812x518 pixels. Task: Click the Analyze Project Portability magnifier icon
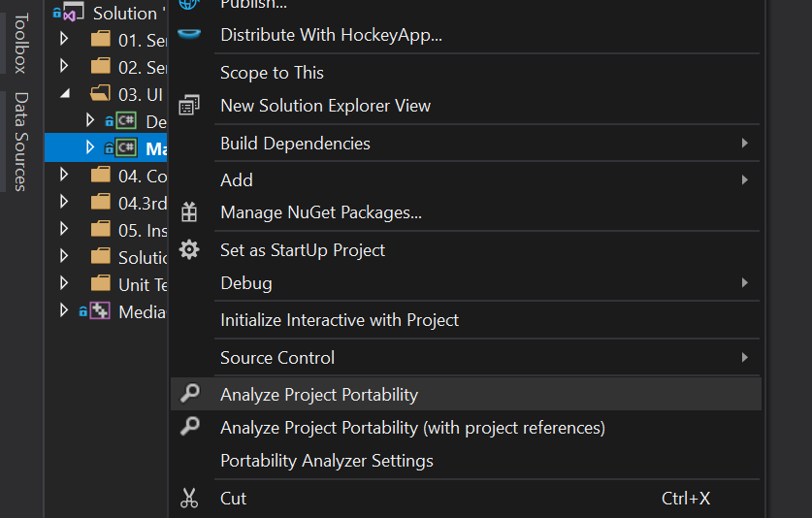pyautogui.click(x=189, y=394)
